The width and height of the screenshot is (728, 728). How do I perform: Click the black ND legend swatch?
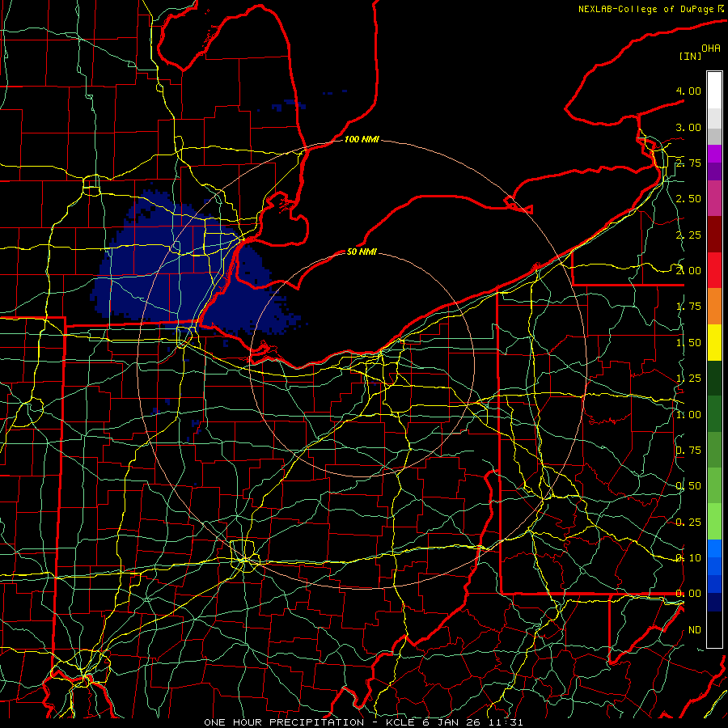(x=714, y=629)
